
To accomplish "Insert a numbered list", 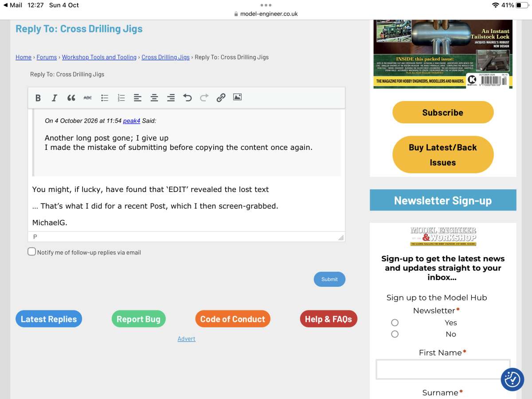I will pos(121,98).
